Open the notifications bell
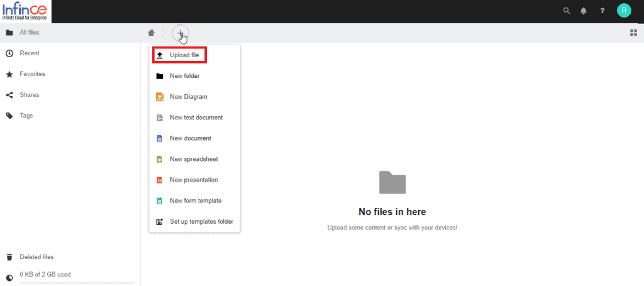Image resolution: width=644 pixels, height=286 pixels. click(x=584, y=11)
